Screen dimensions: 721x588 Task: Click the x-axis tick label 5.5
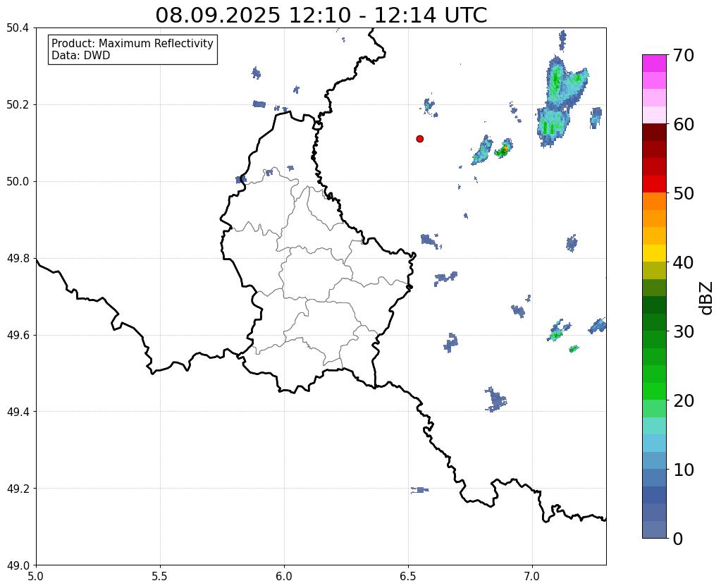tap(160, 577)
